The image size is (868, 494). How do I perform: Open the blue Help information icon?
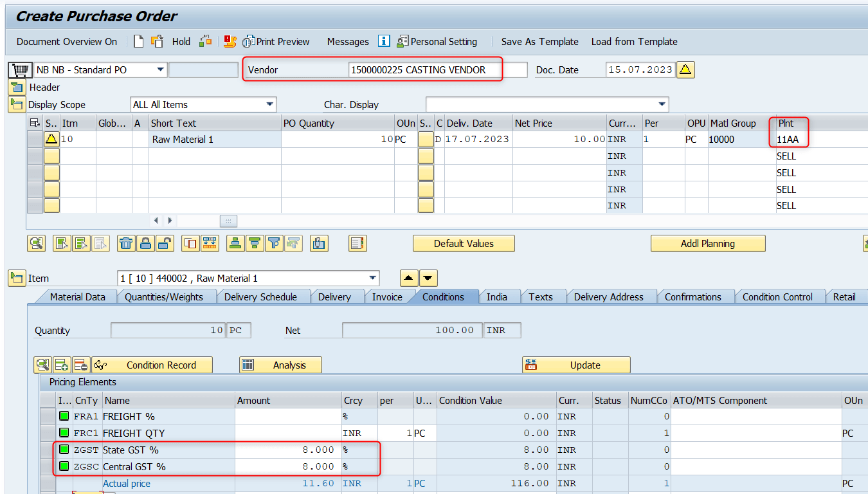(x=384, y=41)
